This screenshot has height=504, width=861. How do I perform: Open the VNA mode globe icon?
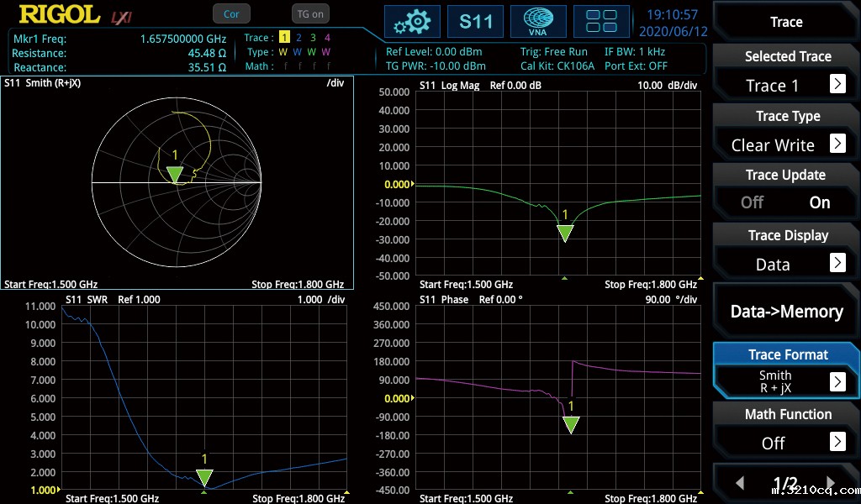coord(538,22)
